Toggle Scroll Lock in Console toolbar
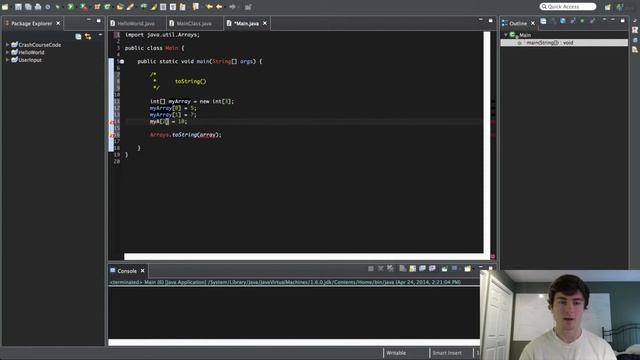The height and width of the screenshot is (360, 640). tap(413, 269)
